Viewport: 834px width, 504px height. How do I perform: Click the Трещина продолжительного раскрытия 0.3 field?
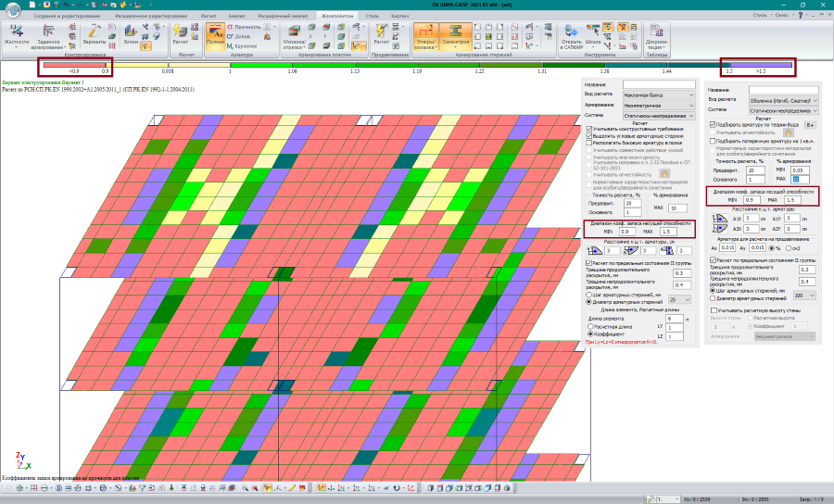tap(683, 273)
